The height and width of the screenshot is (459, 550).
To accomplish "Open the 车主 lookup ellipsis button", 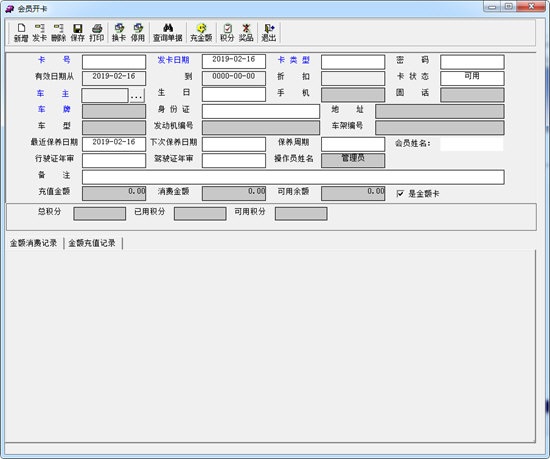I will point(137,95).
